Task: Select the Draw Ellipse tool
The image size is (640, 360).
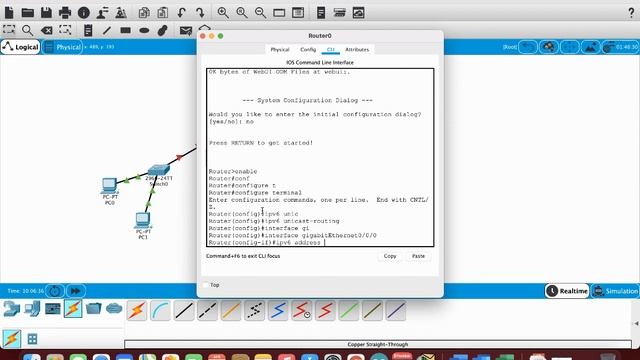Action: pyautogui.click(x=144, y=31)
